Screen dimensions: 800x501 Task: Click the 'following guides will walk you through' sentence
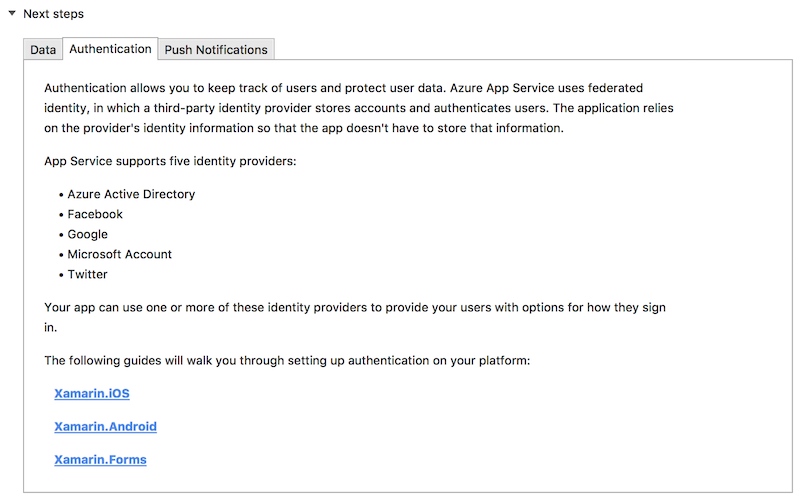point(287,361)
